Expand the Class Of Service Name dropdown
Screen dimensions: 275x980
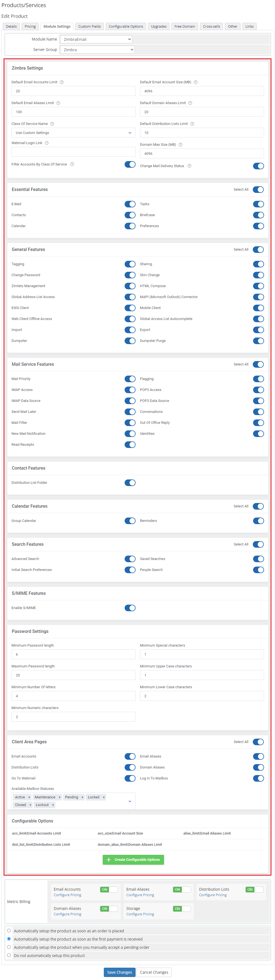[x=73, y=133]
